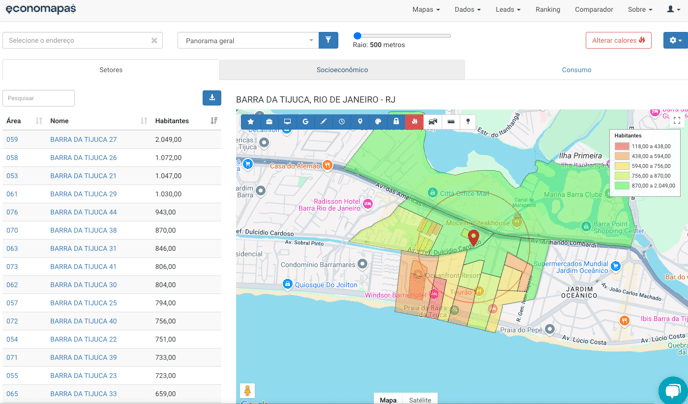Click the Alterar calores button
This screenshot has height=404, width=688.
coord(618,41)
